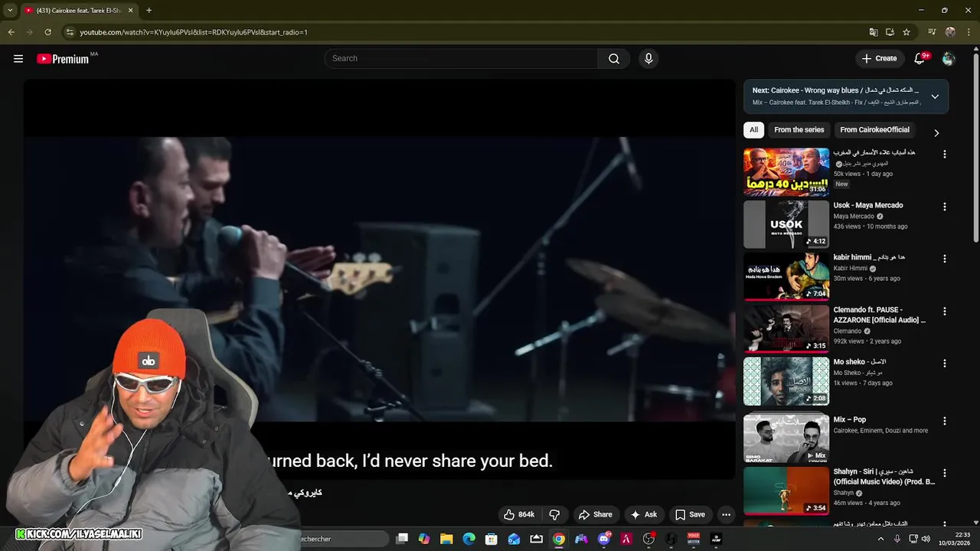Open options for Clemando AZZARONE video

pyautogui.click(x=944, y=311)
